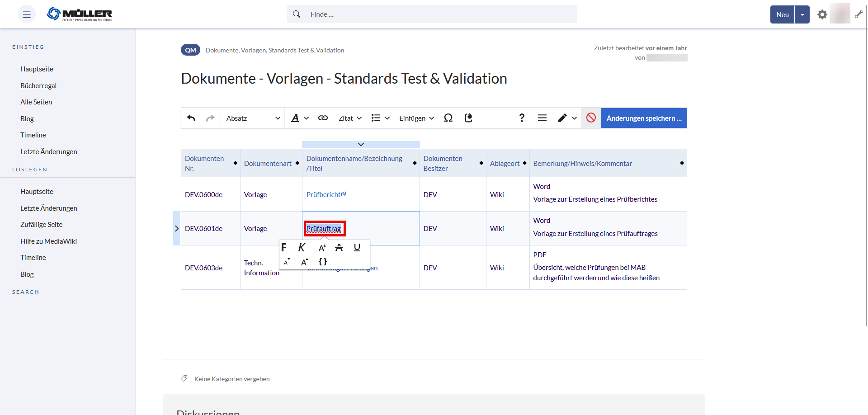
Task: Open the editor help question mark
Action: 522,118
